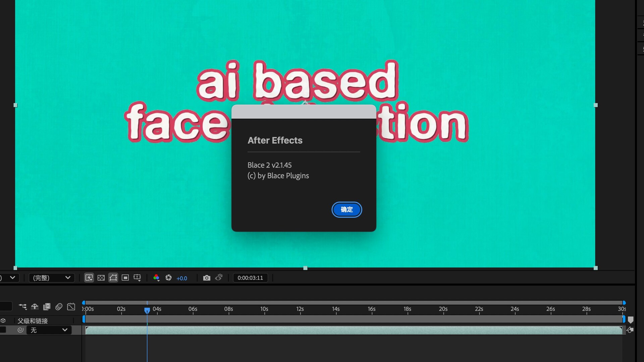Open the magnification dropdown arrow at far left
Image resolution: width=644 pixels, height=362 pixels.
pos(12,278)
